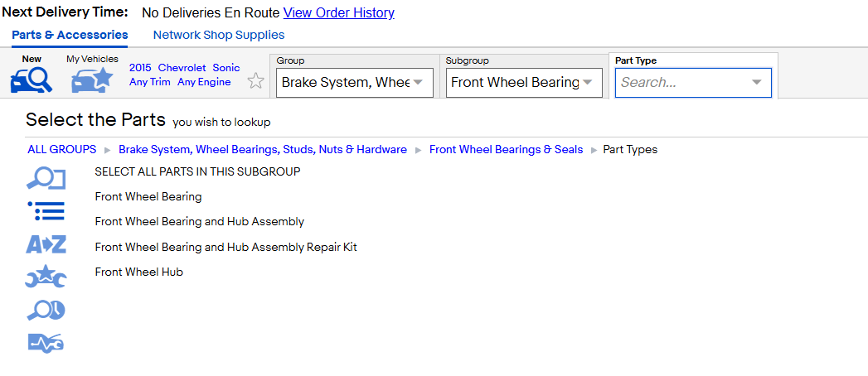Click the magnifier part lookup sidebar icon
Viewport: 868px width, 376px height.
click(x=46, y=179)
